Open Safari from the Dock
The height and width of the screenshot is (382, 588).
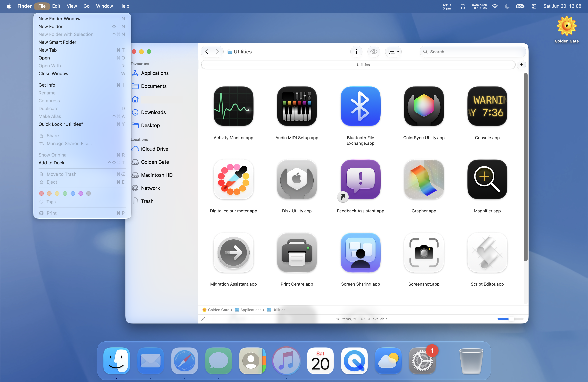[184, 361]
